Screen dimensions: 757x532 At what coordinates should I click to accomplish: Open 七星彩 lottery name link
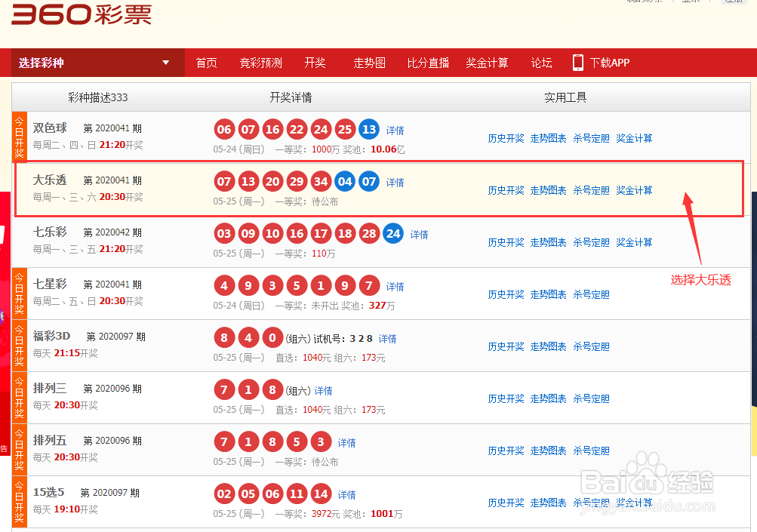pos(50,284)
